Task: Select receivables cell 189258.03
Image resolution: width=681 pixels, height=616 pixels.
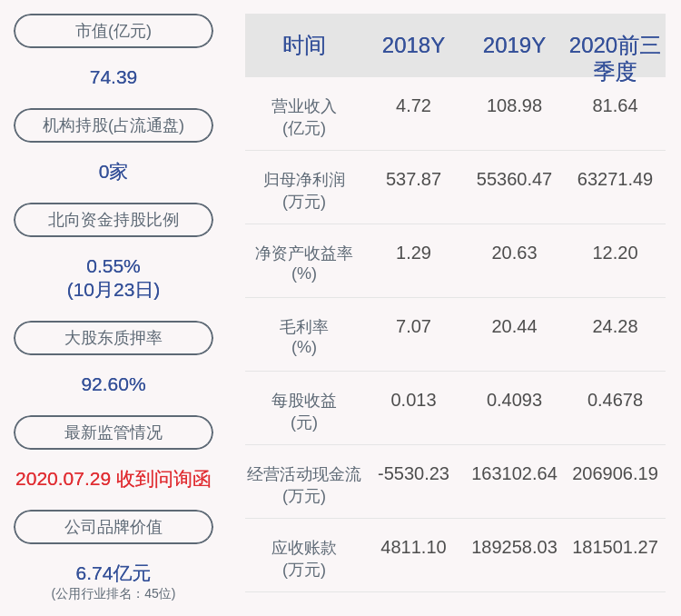Action: click(x=514, y=547)
